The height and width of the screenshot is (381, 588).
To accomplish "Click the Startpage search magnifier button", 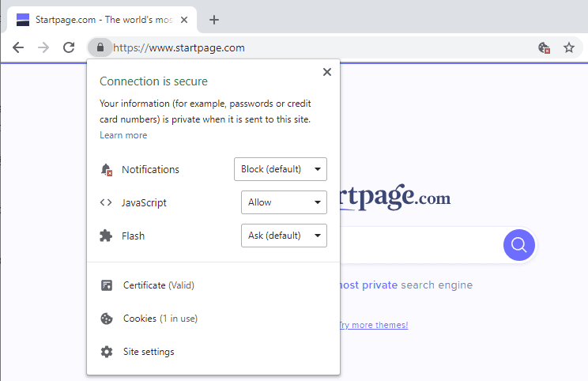I will (x=519, y=245).
